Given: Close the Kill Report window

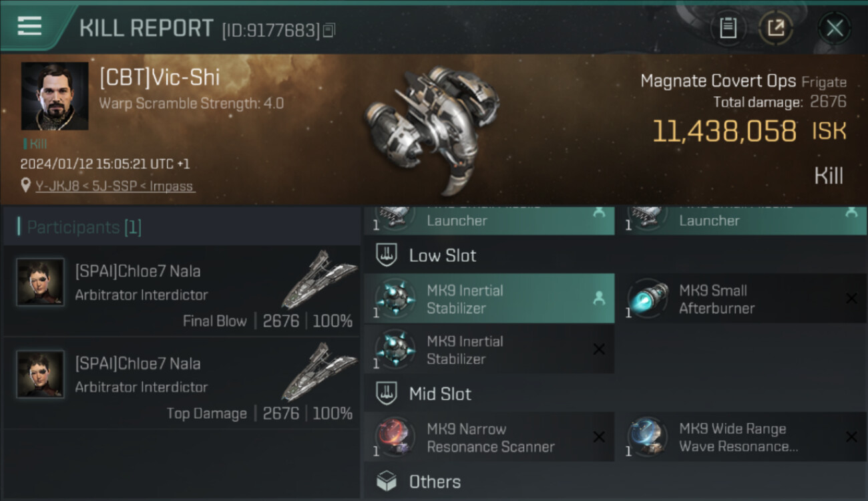Looking at the screenshot, I should (834, 28).
